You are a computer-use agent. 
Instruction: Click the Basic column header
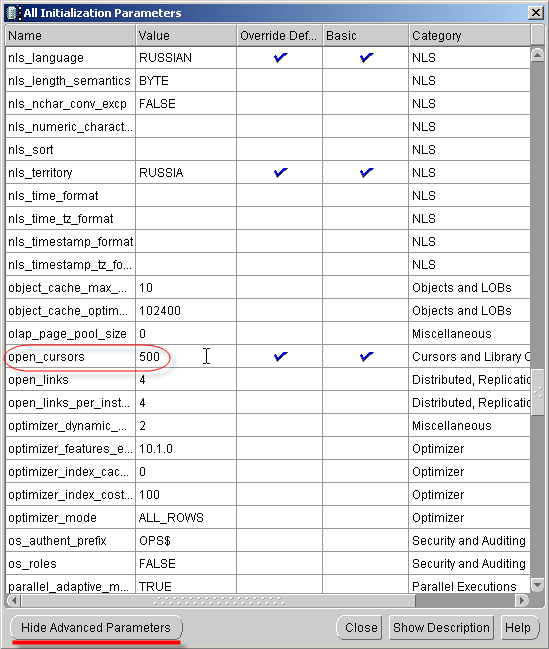point(366,36)
